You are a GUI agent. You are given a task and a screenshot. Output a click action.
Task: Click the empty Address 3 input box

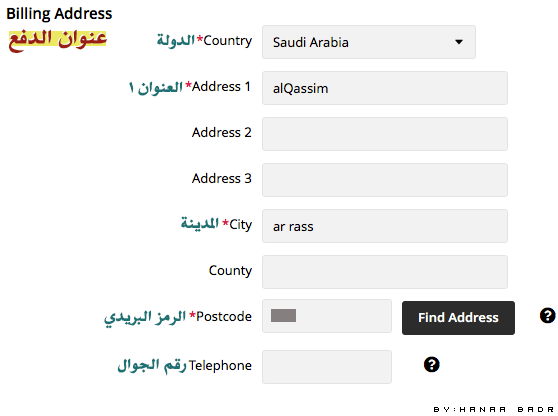pyautogui.click(x=385, y=180)
